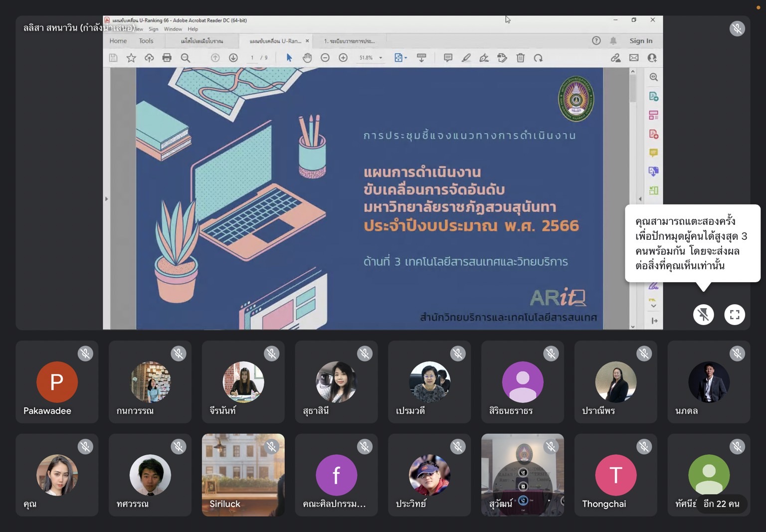Viewport: 766px width, 532px height.
Task: Toggle the arrow selection tool
Action: tap(289, 58)
